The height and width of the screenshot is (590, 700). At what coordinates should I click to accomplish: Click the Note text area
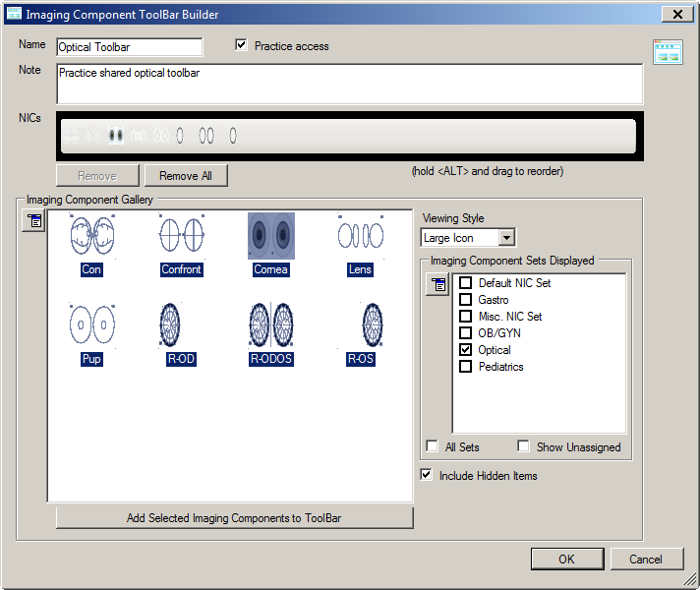(x=350, y=84)
